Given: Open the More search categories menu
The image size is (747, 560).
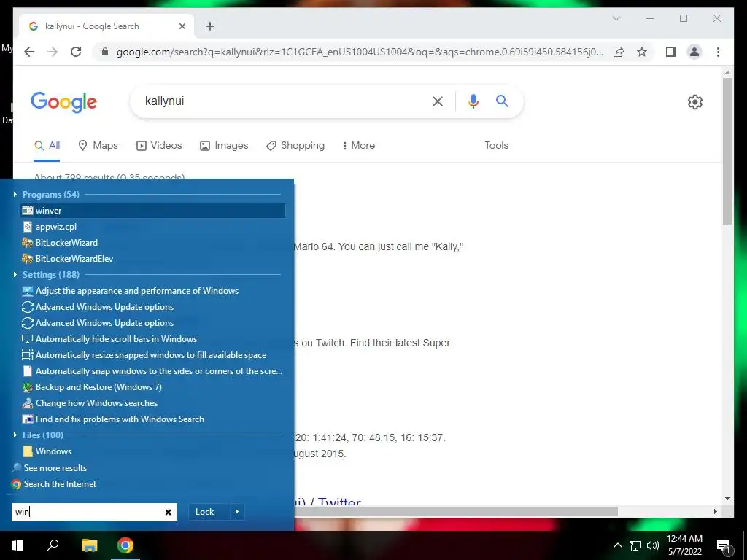Looking at the screenshot, I should 359,145.
